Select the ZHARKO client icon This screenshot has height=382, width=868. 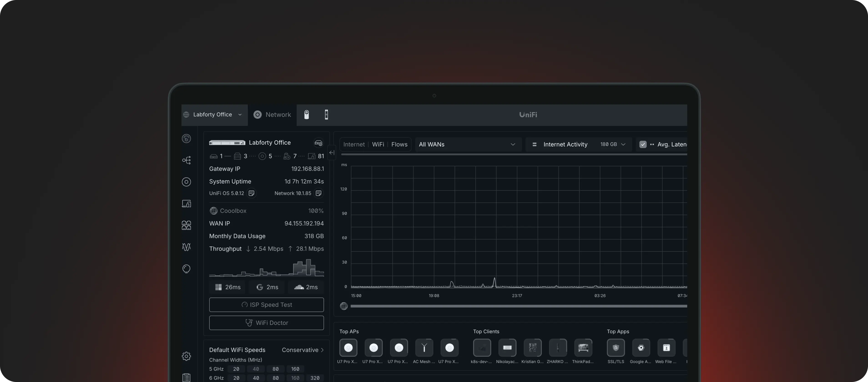tap(558, 348)
